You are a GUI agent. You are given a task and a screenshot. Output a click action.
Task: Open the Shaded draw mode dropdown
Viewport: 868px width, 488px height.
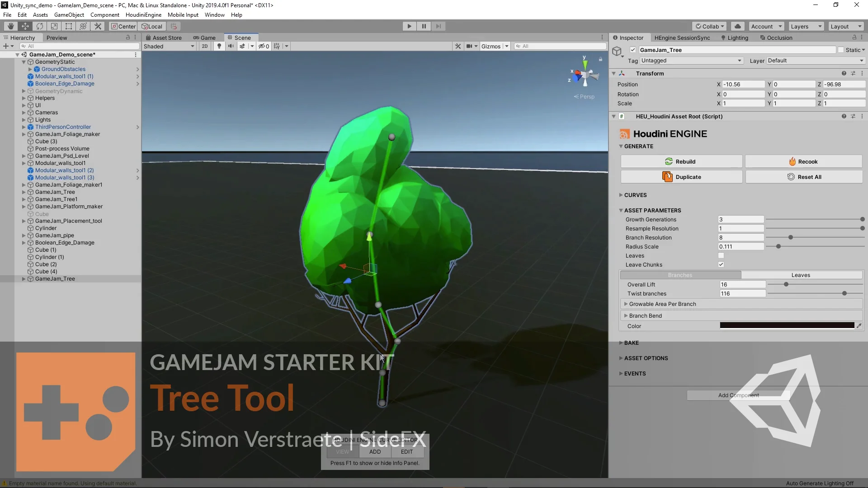click(169, 46)
